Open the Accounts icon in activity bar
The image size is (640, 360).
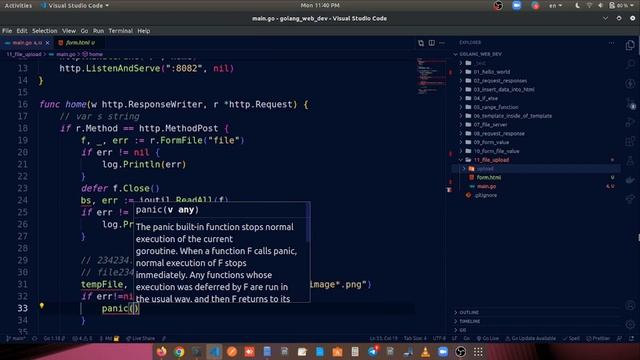tap(630, 305)
